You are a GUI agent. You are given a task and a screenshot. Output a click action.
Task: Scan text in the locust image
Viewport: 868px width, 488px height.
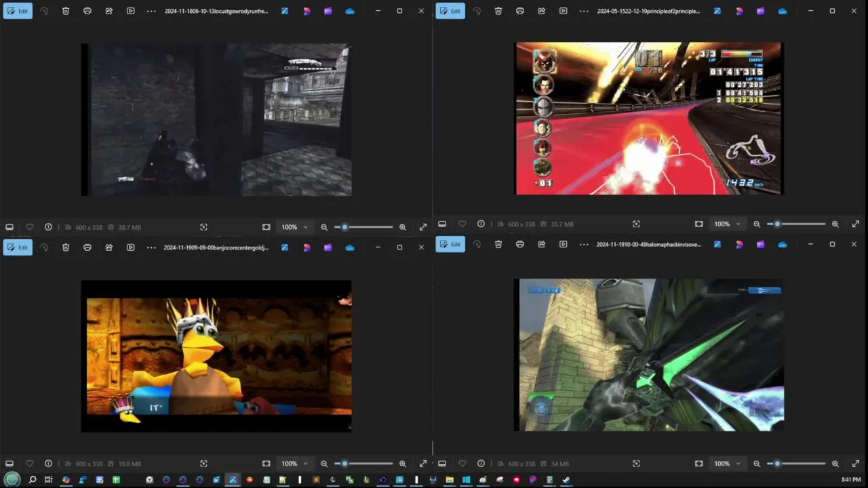(x=203, y=227)
